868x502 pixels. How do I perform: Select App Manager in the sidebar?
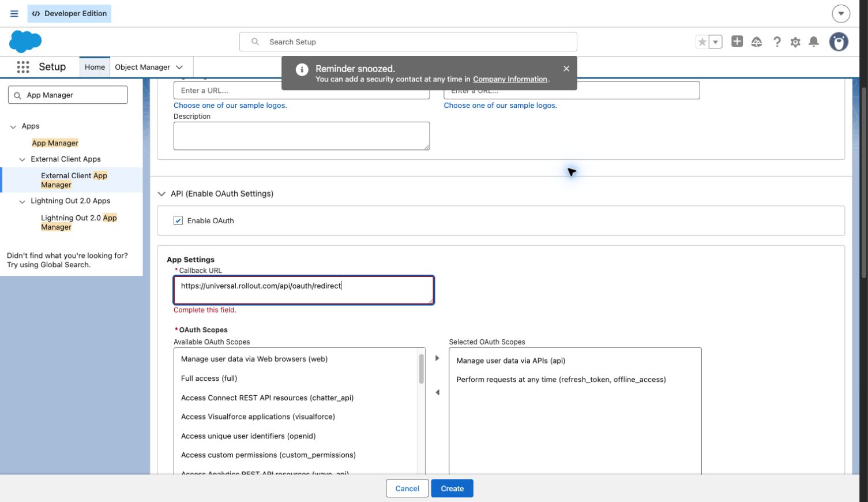[x=55, y=143]
